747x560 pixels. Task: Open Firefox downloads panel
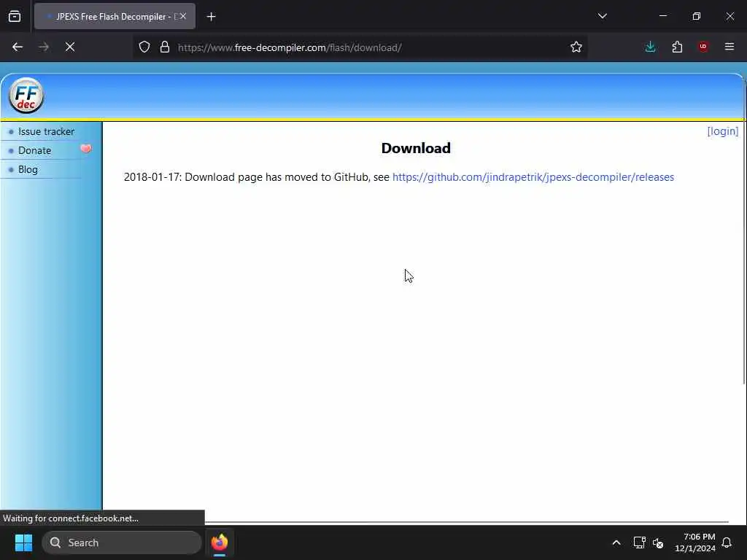point(650,47)
